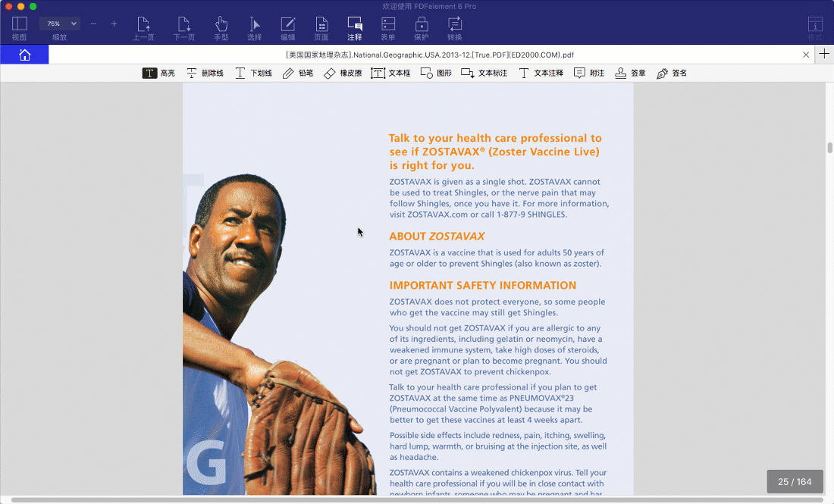Open the 表单 form tools
The image size is (834, 504).
[x=387, y=27]
